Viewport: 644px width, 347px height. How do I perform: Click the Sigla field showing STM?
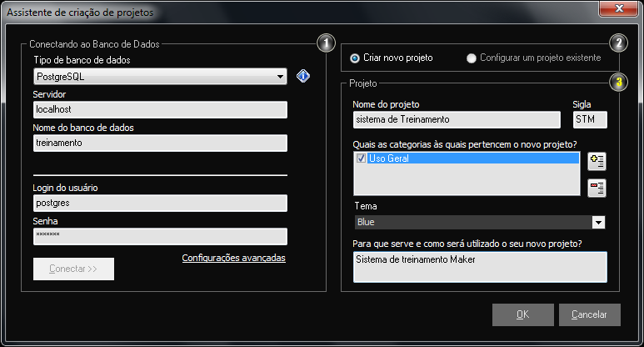point(589,119)
